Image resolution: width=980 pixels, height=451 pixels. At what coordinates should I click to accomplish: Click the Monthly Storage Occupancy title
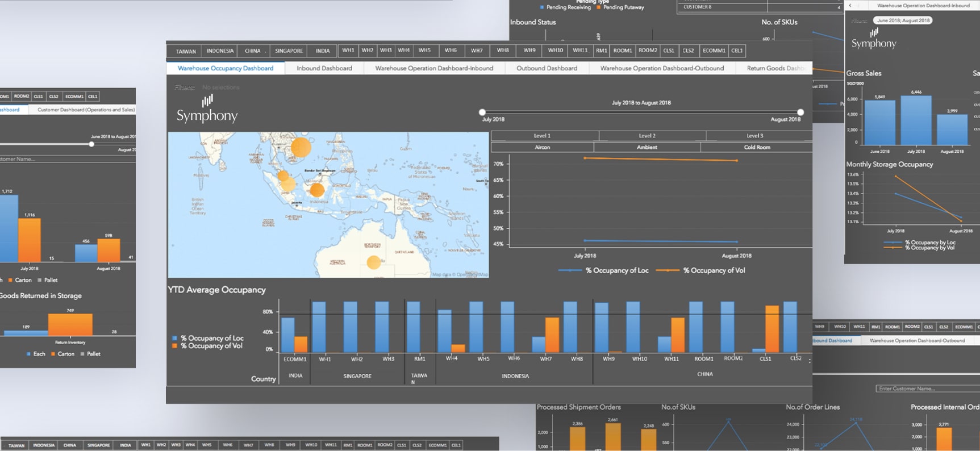pos(890,164)
